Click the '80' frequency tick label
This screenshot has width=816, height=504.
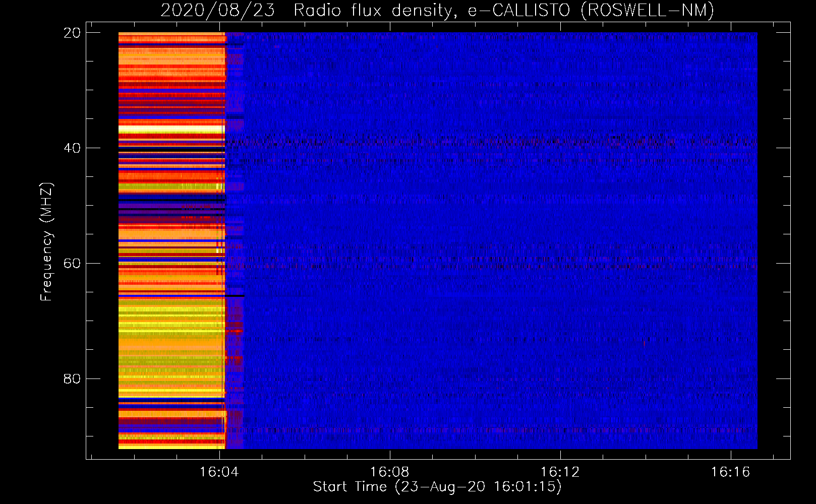pos(72,379)
